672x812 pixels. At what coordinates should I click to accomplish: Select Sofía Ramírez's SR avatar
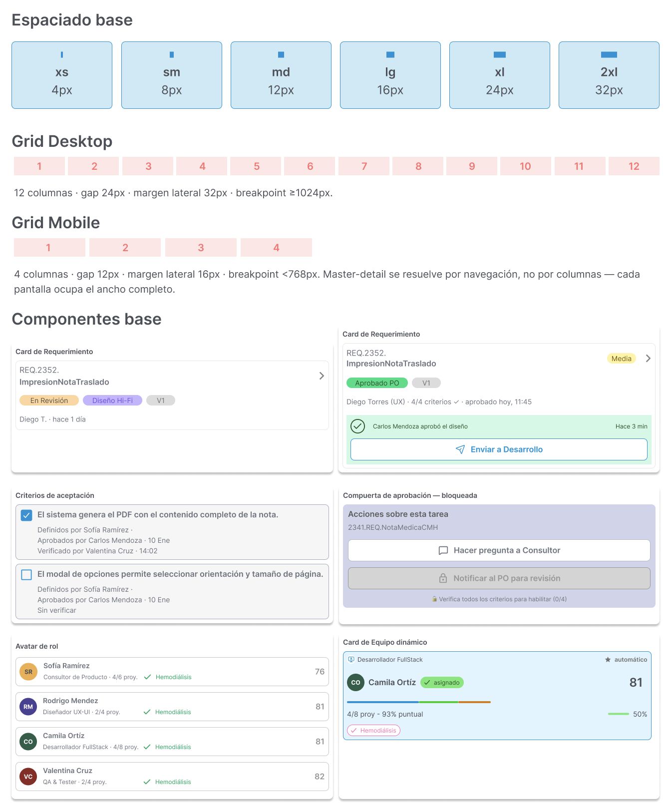28,672
